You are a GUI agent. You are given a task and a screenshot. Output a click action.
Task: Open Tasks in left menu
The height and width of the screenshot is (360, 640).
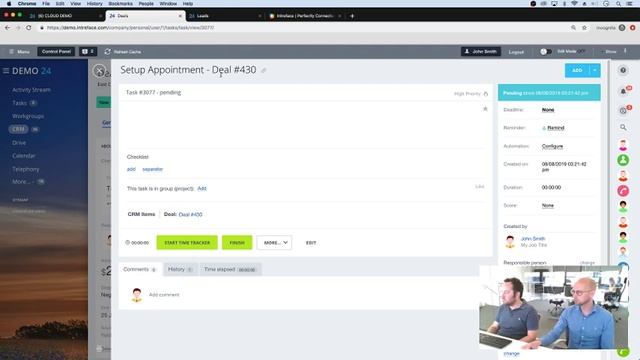[x=20, y=103]
